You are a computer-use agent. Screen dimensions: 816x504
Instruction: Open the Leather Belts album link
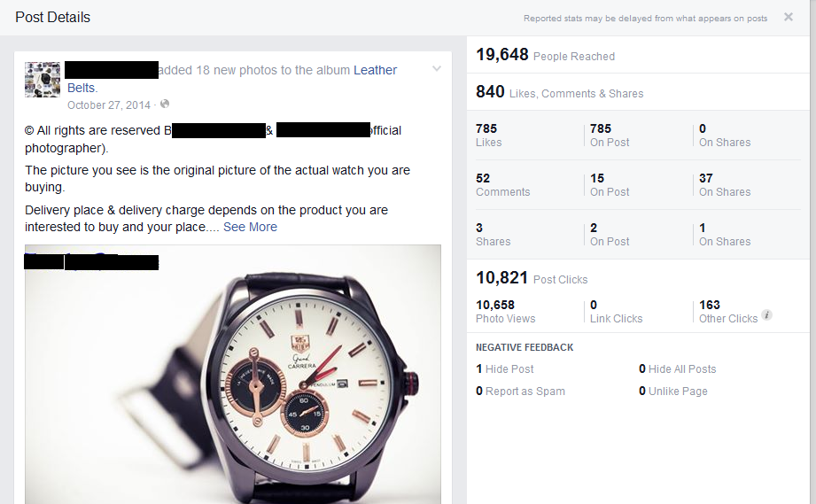[375, 70]
